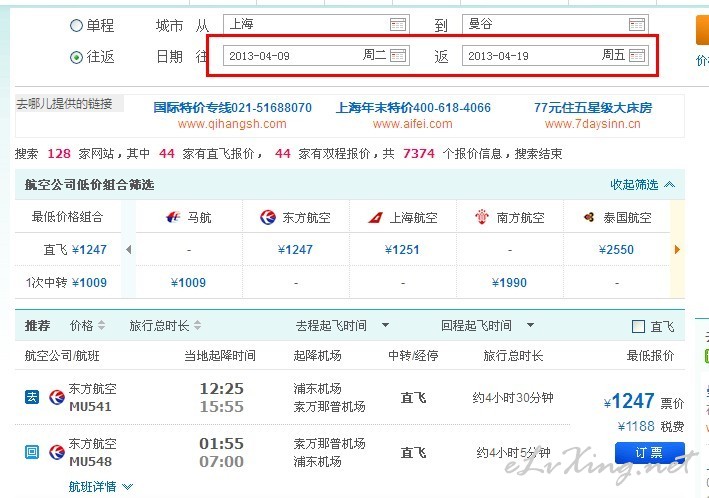Open the 国际特价专线021-51688070 ad link
Image resolution: width=709 pixels, height=498 pixels.
(x=232, y=108)
